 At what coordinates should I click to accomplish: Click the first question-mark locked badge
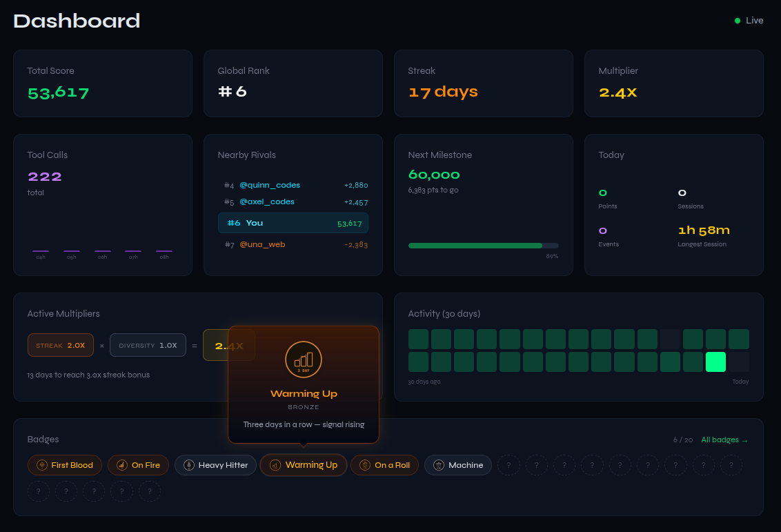(x=508, y=465)
